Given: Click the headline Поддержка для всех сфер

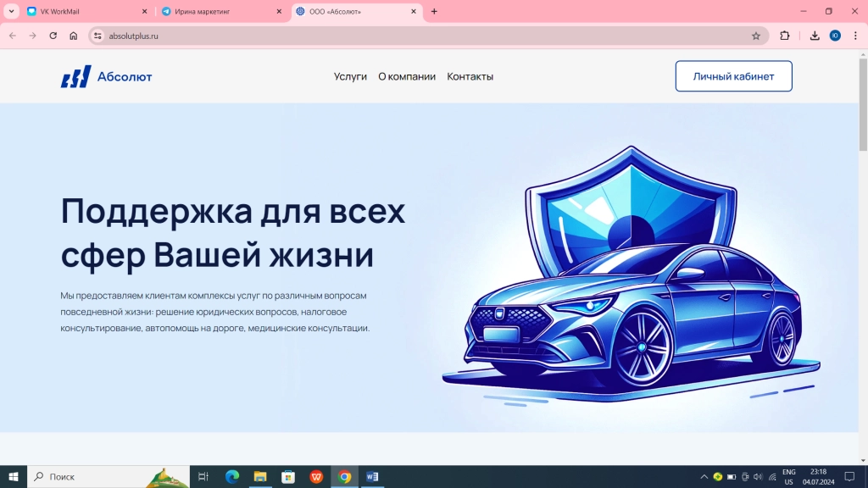Looking at the screenshot, I should click(233, 233).
